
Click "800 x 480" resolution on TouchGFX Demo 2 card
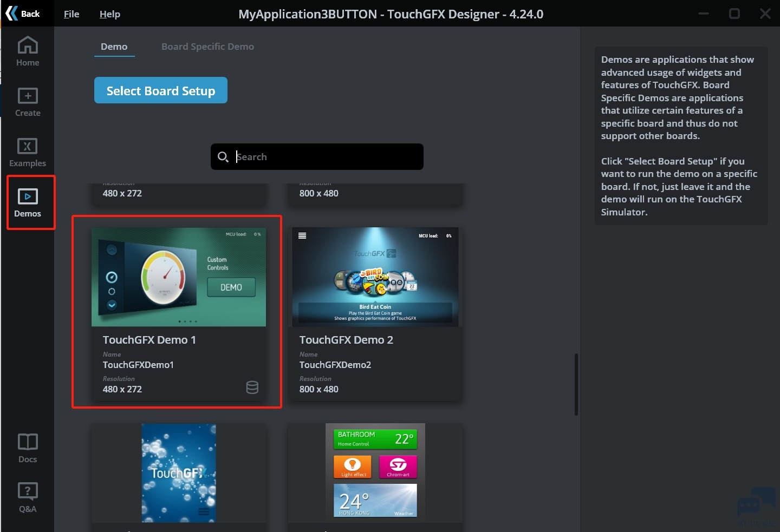click(319, 389)
